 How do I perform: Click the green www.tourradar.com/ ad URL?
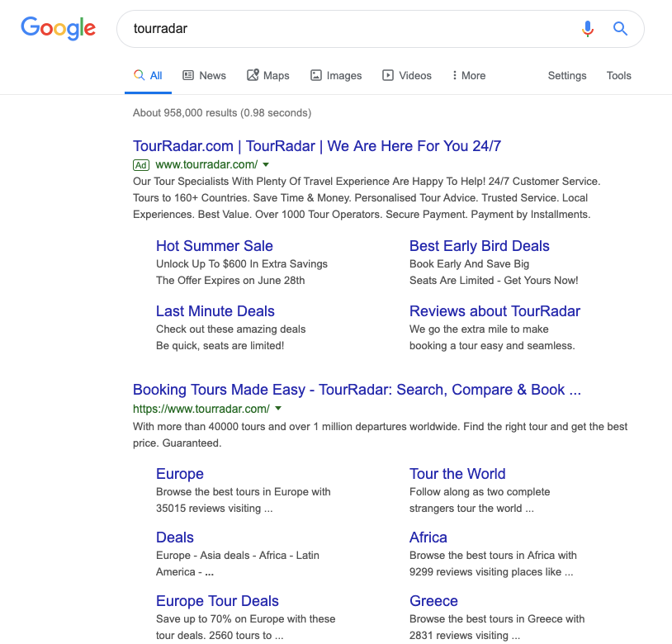click(x=206, y=164)
